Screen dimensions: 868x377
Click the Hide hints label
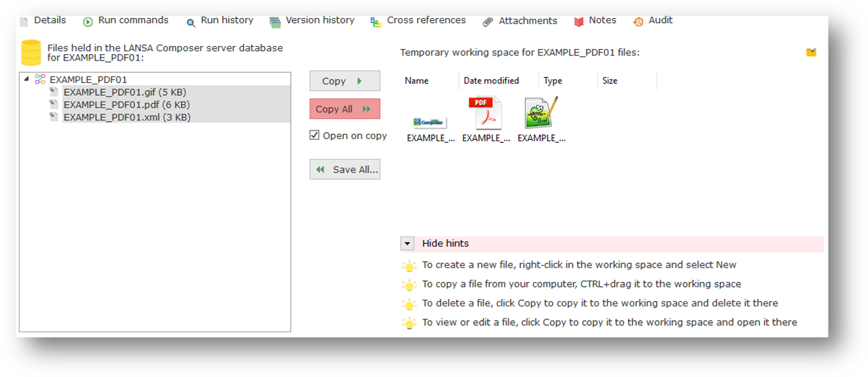pos(445,244)
